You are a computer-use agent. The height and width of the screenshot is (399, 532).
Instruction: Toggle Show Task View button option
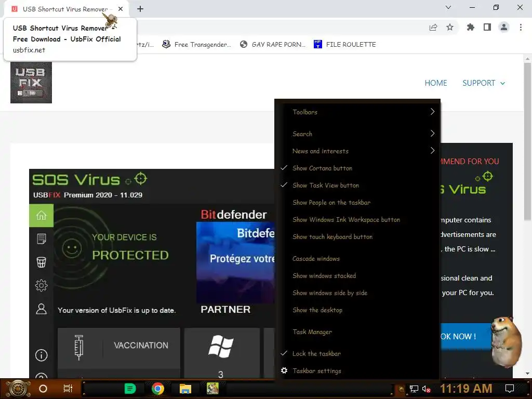click(357, 185)
